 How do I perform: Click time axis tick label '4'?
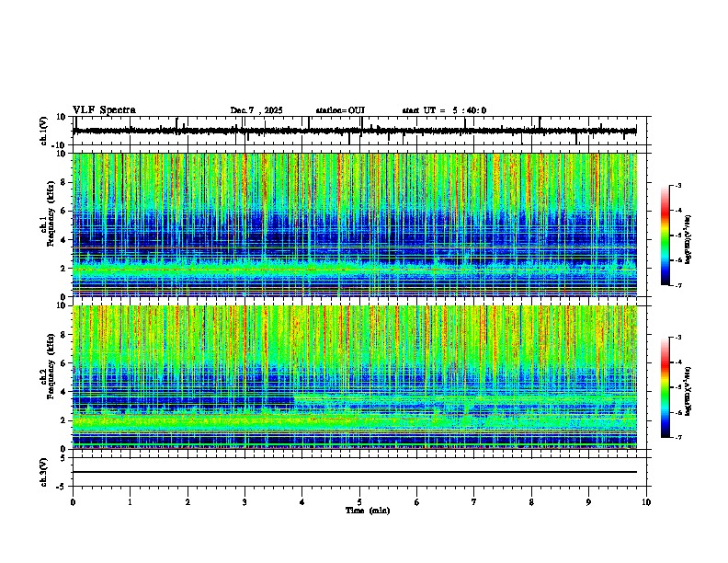[302, 502]
